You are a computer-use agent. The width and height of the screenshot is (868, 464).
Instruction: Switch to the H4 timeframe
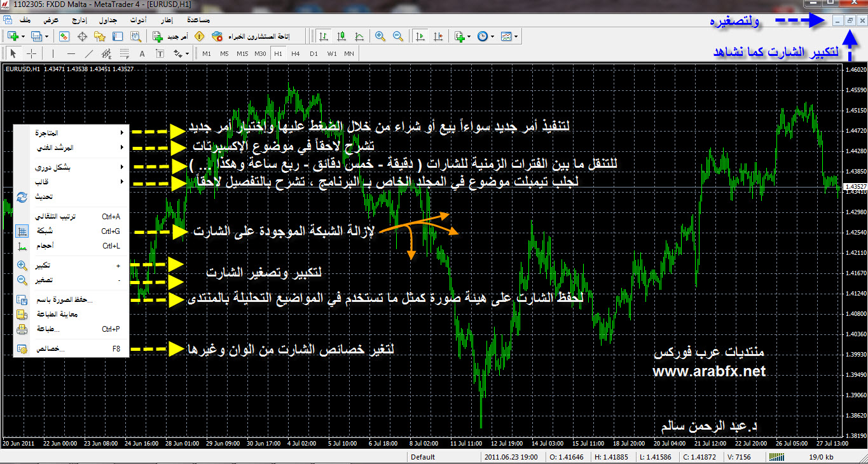tap(296, 53)
